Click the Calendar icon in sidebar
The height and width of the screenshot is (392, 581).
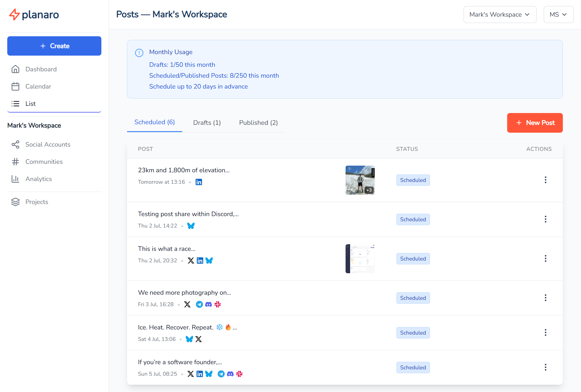click(15, 86)
